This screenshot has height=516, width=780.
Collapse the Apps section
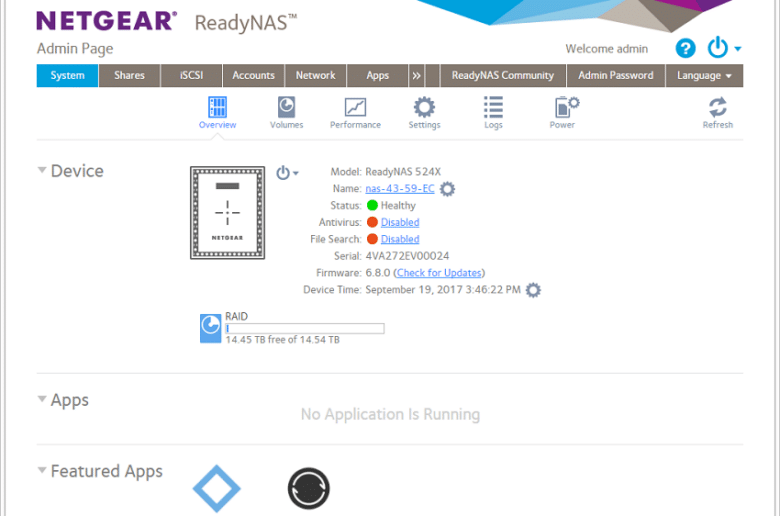pyautogui.click(x=42, y=399)
